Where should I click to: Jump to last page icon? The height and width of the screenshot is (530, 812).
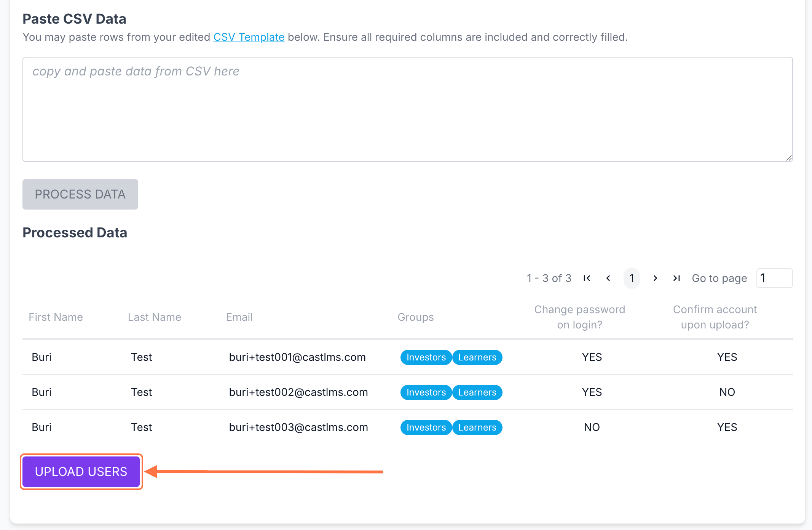pyautogui.click(x=676, y=278)
